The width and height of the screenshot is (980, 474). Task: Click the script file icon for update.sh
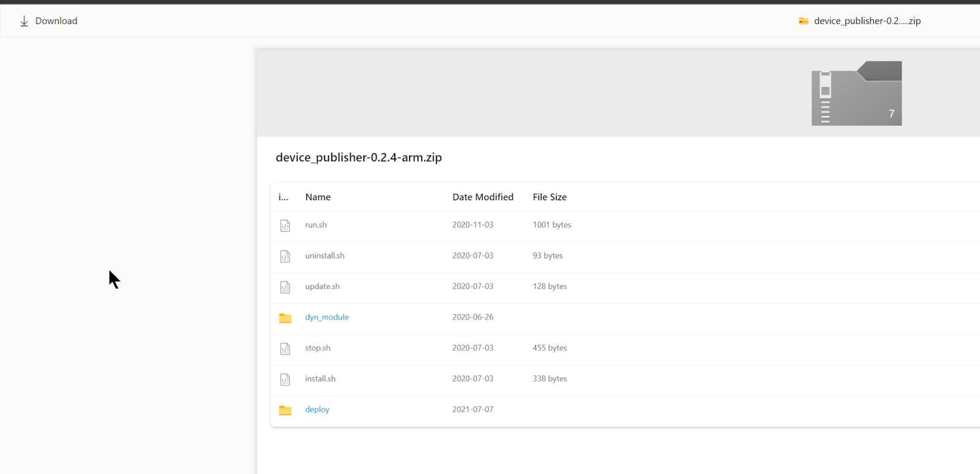pyautogui.click(x=285, y=287)
